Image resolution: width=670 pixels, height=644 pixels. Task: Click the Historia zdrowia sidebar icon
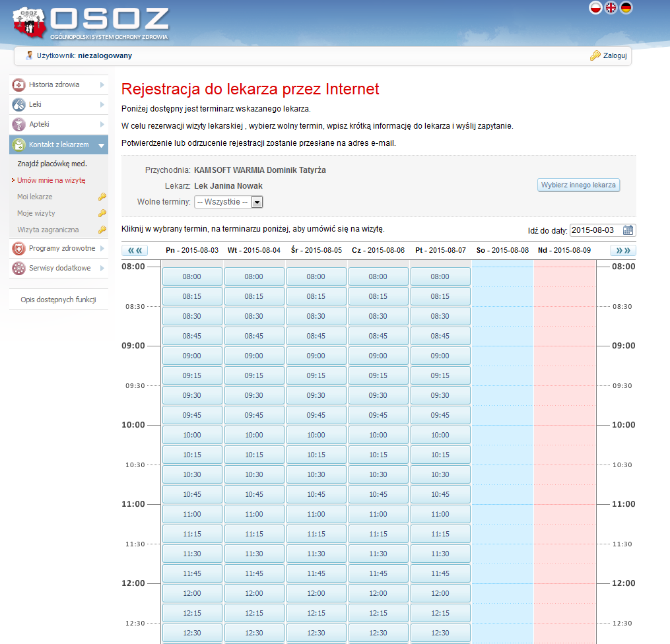pos(19,85)
